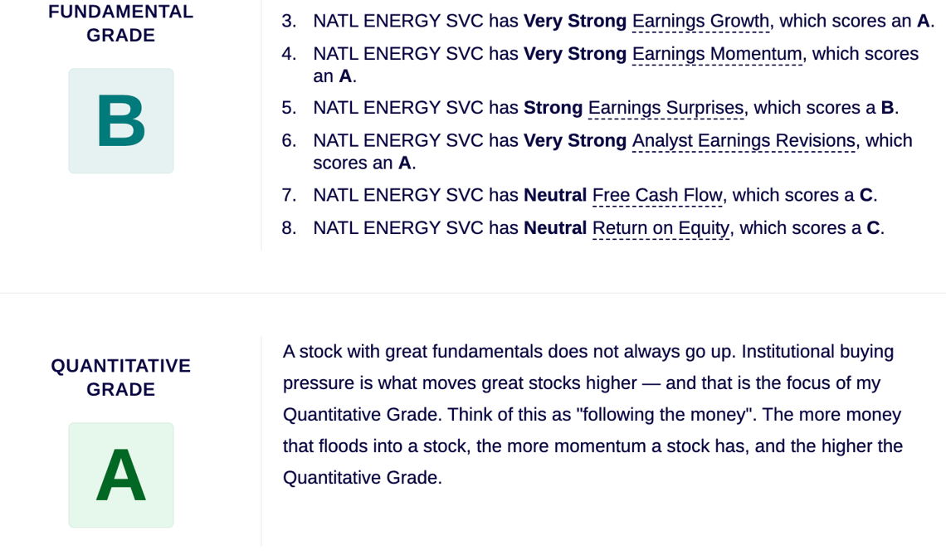Click the Fundamental Grade B badge
Viewport: 946px width, 560px height.
point(121,120)
